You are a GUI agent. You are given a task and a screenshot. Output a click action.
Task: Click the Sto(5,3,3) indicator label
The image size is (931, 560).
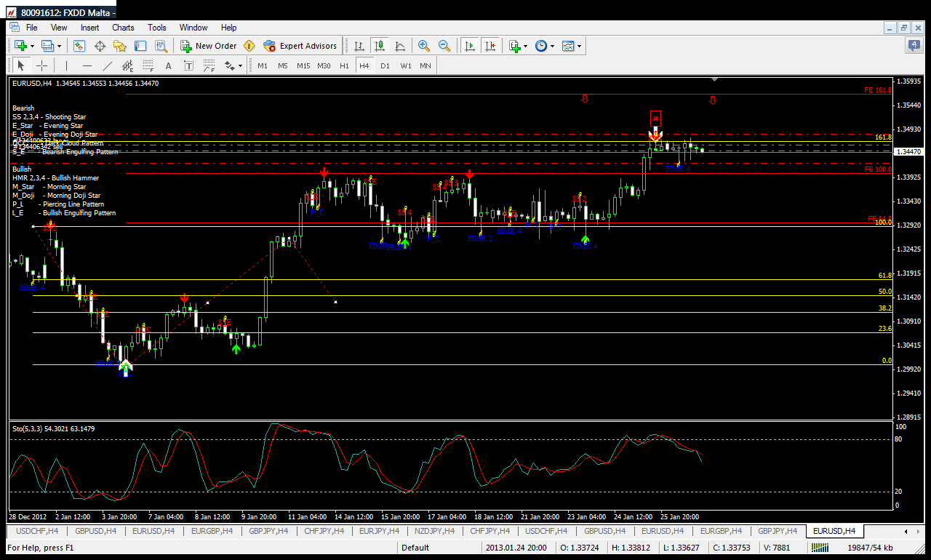pos(53,429)
